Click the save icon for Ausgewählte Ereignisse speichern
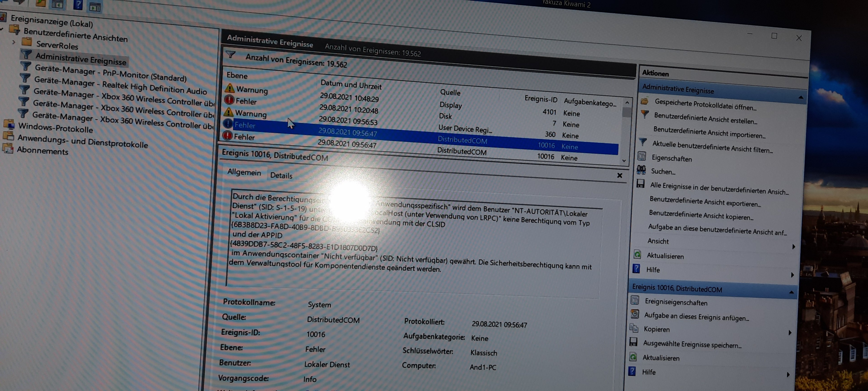Screen dimensions: 868x391 [633, 342]
